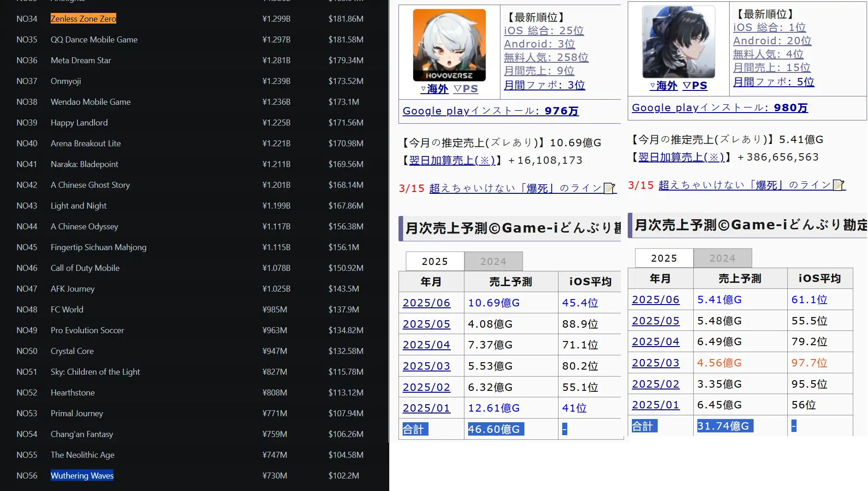Open 2025/06 link in right table
Viewport: 868px width, 491px height.
[655, 299]
